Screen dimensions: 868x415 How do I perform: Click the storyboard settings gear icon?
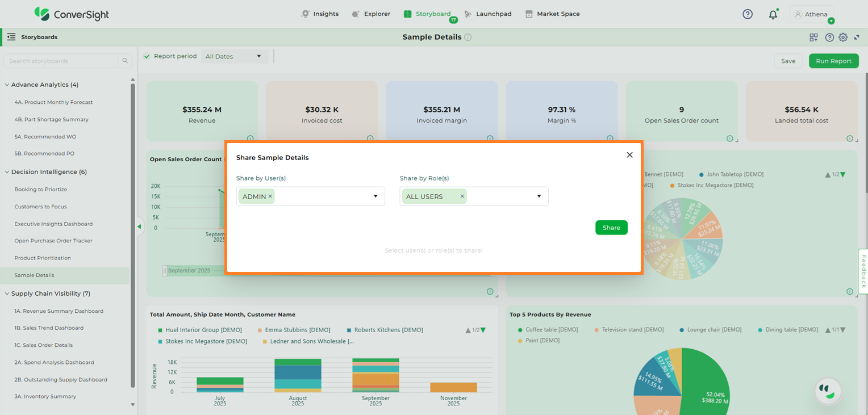[x=843, y=37]
